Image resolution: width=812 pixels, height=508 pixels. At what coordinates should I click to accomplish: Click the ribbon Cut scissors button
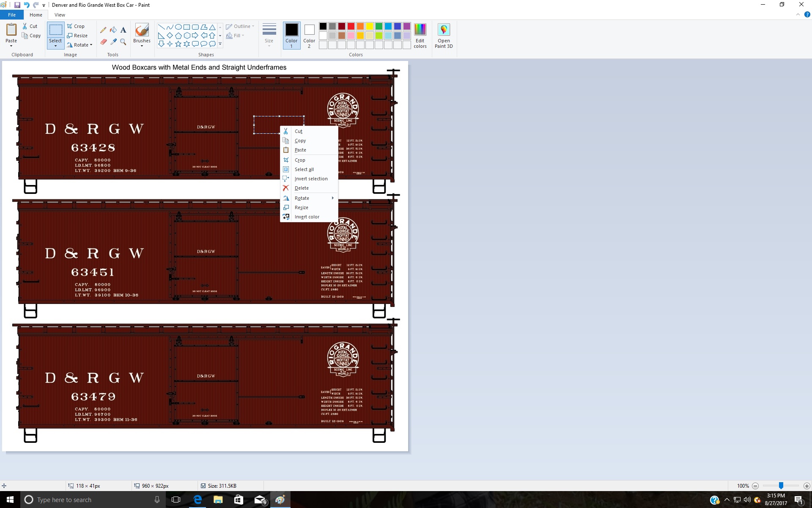point(30,26)
